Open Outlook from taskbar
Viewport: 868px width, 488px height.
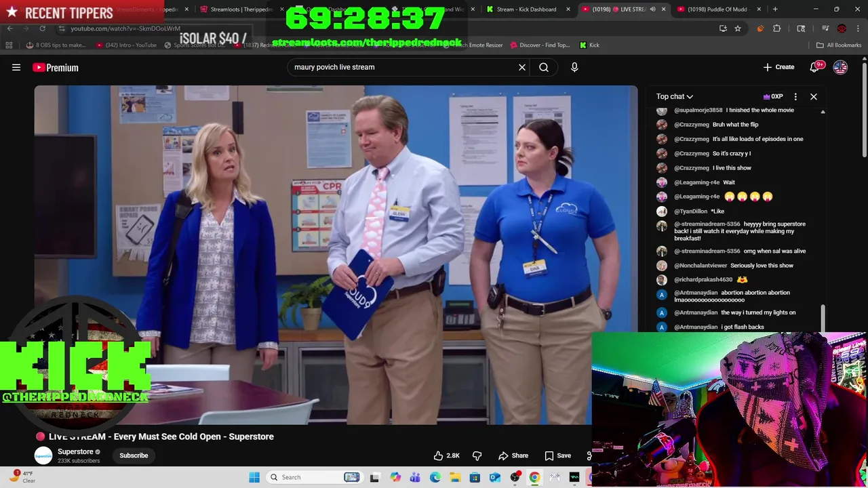coord(495,477)
